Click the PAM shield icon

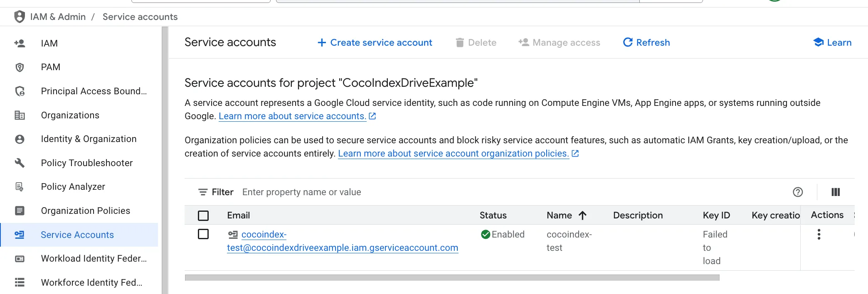click(x=20, y=67)
